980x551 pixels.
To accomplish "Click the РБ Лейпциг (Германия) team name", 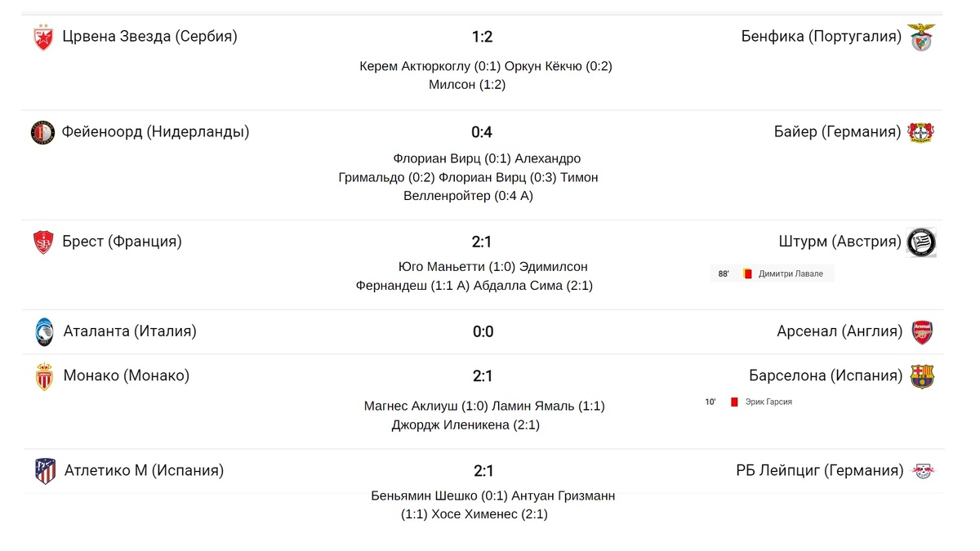I will coord(820,471).
